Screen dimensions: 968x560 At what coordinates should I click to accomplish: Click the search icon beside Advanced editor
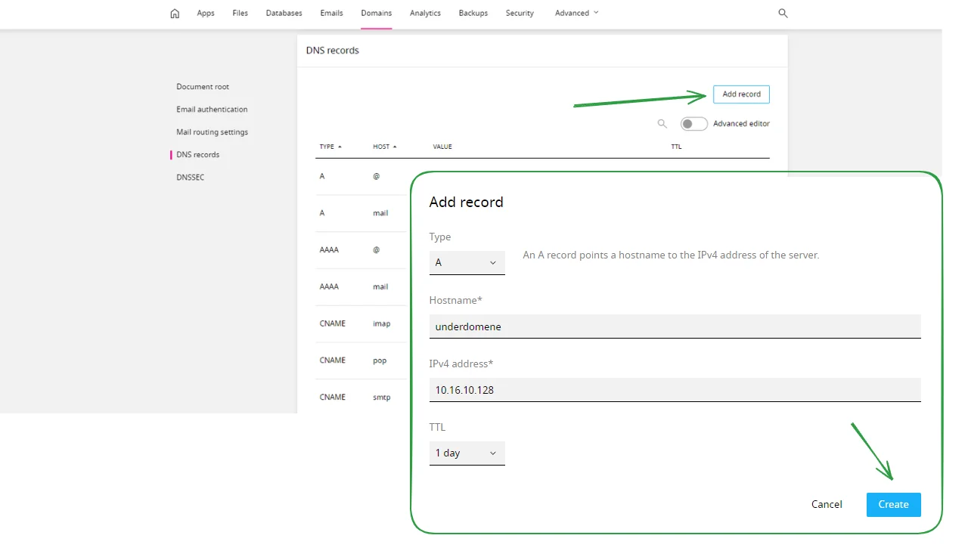point(662,124)
